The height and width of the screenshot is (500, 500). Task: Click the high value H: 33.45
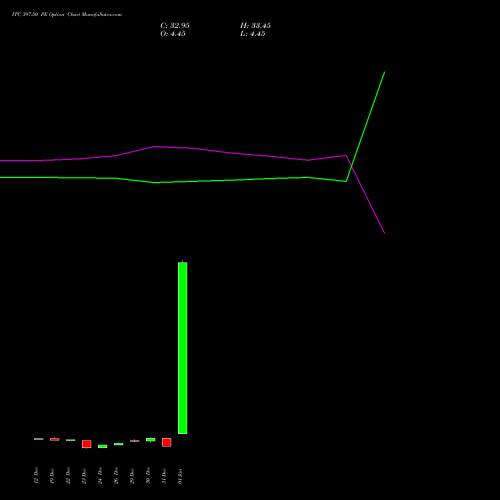[255, 26]
